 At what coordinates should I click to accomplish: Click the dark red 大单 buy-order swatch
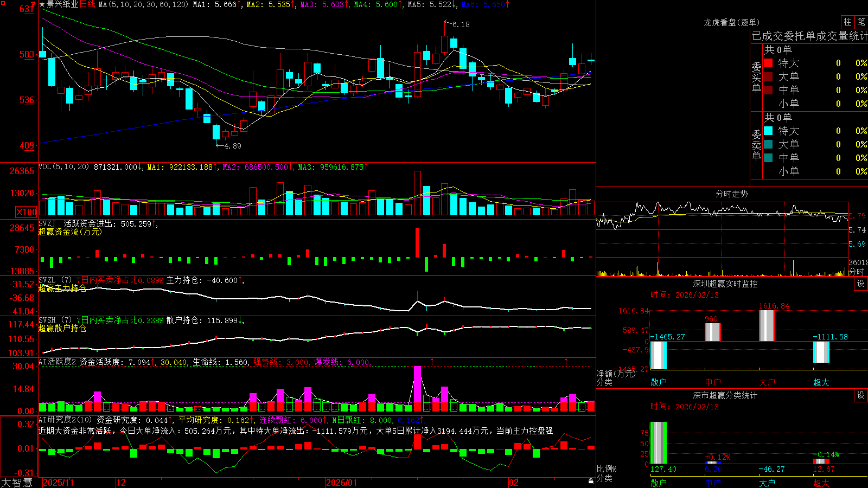pos(768,76)
